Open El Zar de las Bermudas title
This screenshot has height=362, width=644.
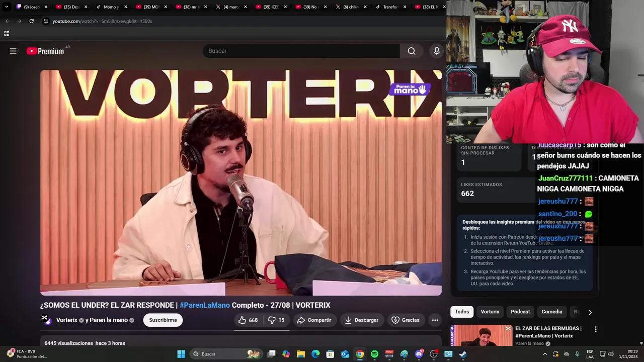pyautogui.click(x=548, y=332)
